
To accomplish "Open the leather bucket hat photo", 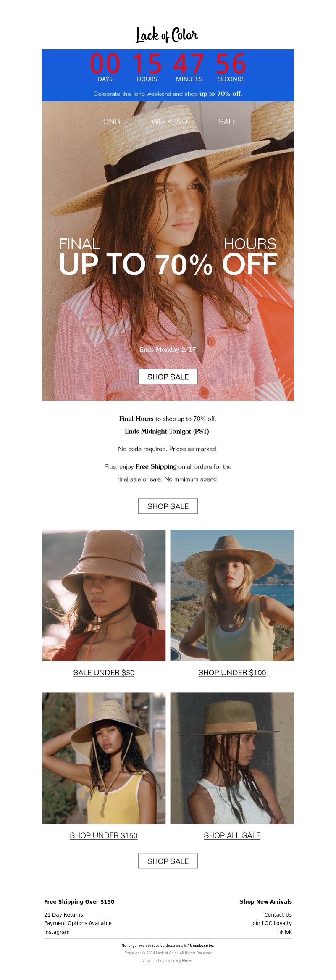I will [104, 595].
